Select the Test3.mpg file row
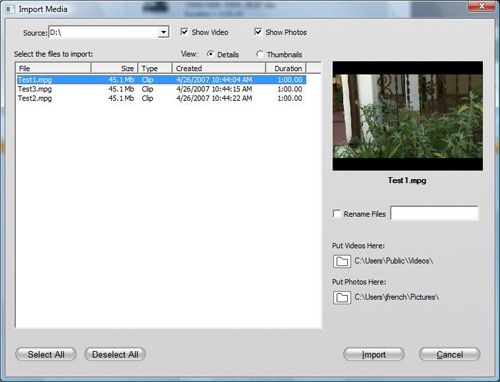Viewport: 500px width, 382px height. [161, 89]
